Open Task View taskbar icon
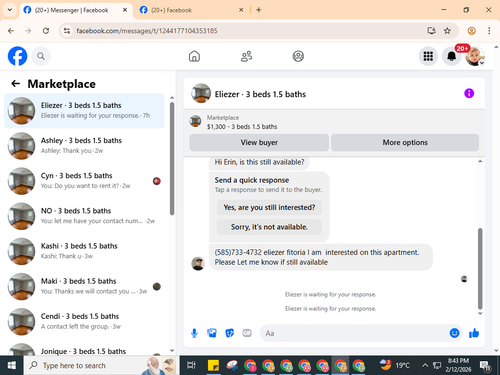Viewport: 500px width, 375px height. (191, 366)
